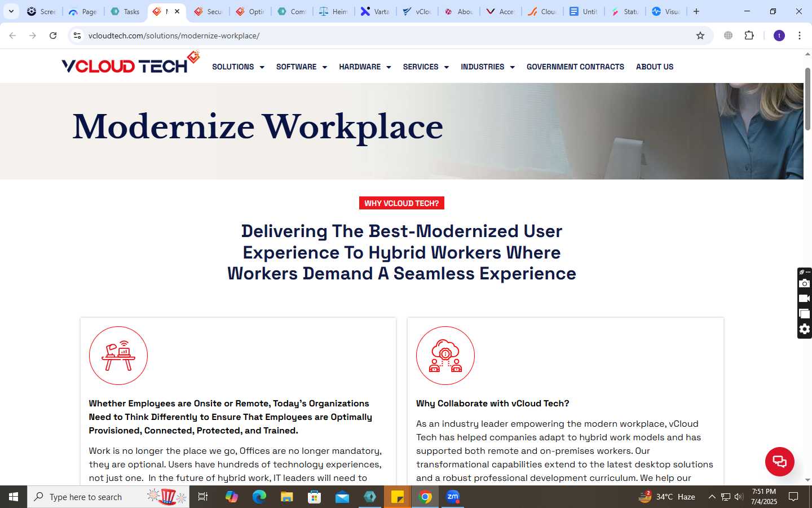
Task: Open the 34°C Haze weather widget
Action: (x=667, y=497)
